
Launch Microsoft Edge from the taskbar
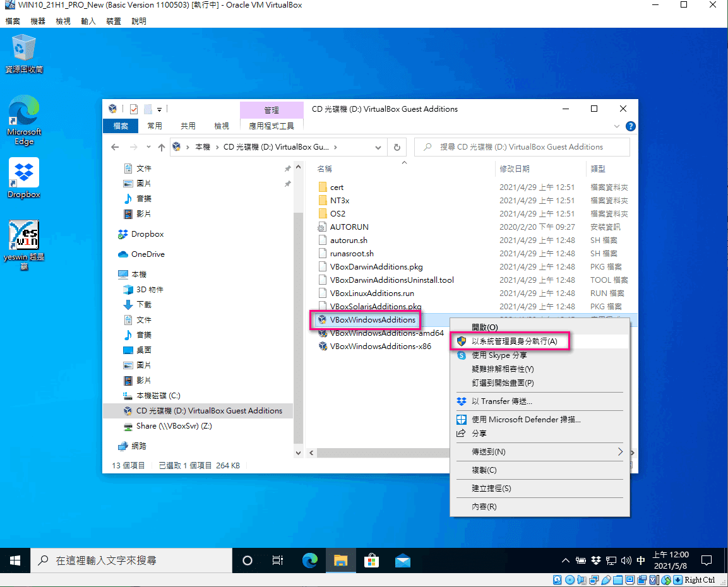point(309,560)
